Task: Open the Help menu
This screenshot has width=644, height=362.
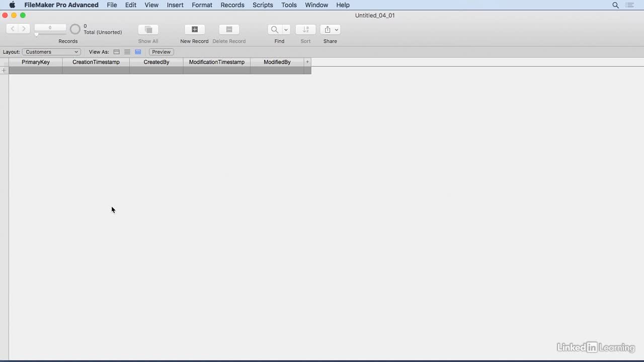Action: click(x=343, y=5)
